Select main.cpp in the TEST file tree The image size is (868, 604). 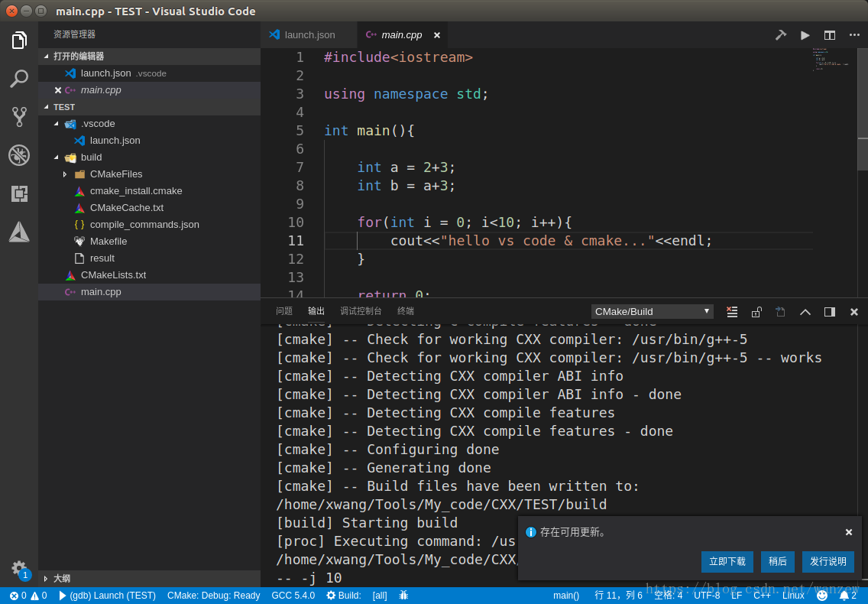(x=150, y=292)
